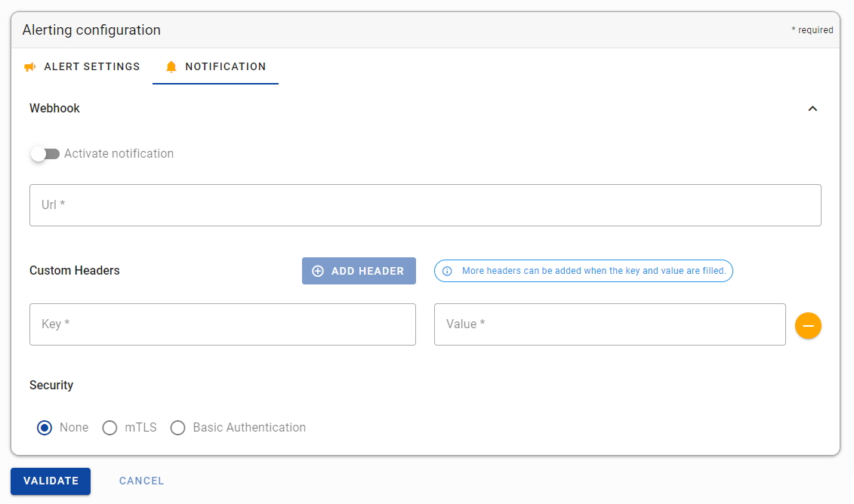Click the megaphone icon beside Alert Settings
This screenshot has width=854, height=504.
(x=30, y=67)
